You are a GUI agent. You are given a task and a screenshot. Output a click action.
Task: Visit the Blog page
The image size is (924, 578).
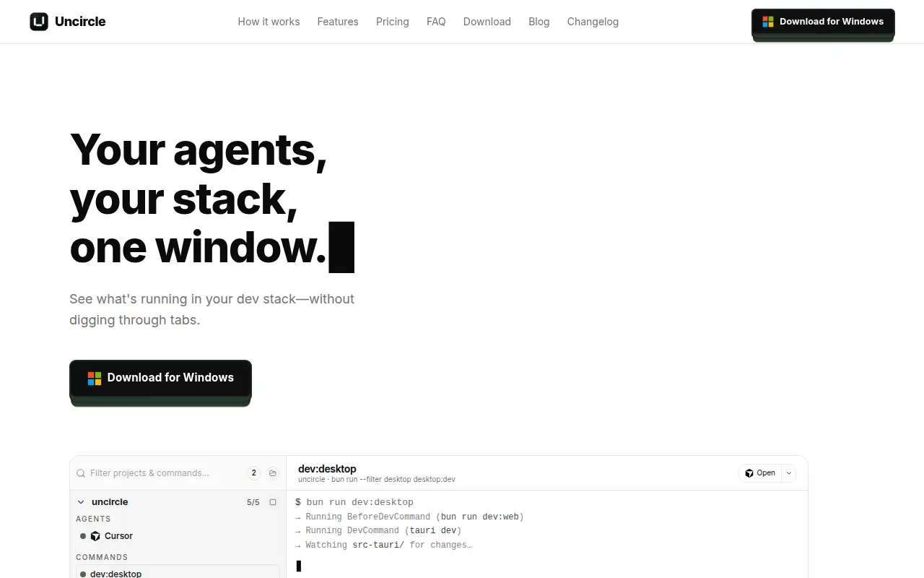tap(539, 22)
